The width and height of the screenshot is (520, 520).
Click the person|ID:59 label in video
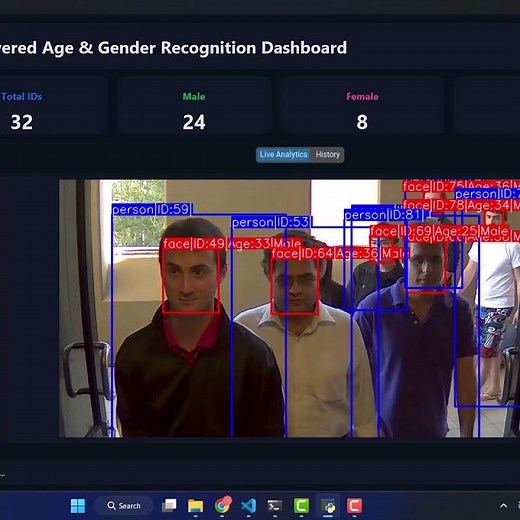coord(152,209)
